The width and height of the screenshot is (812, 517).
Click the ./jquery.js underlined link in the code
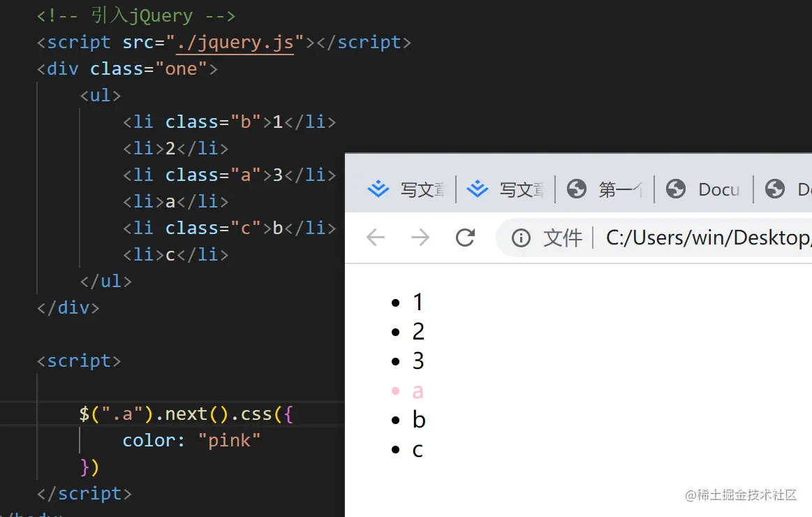237,42
